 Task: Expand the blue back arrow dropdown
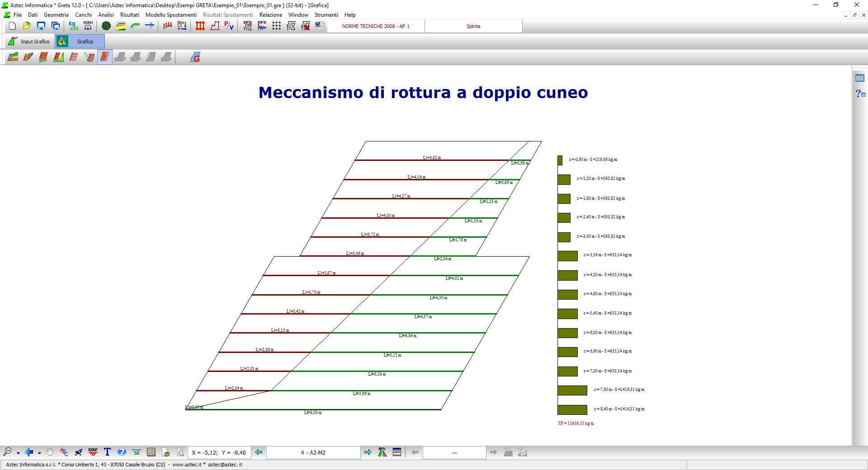pyautogui.click(x=39, y=453)
